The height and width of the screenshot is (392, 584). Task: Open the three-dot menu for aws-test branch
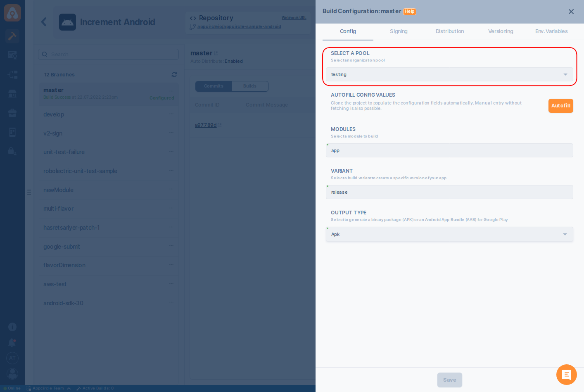[171, 284]
